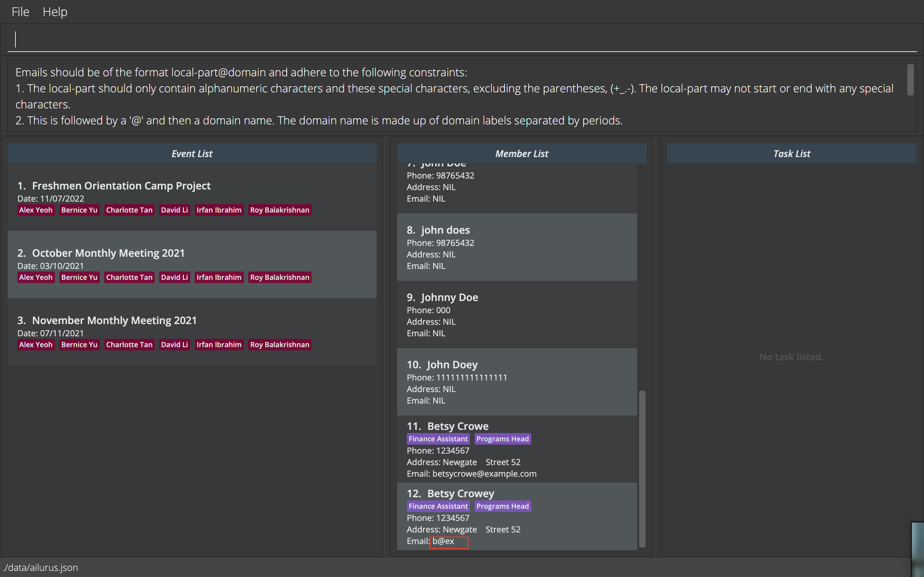Click the Task List panel header
924x577 pixels.
tap(791, 154)
